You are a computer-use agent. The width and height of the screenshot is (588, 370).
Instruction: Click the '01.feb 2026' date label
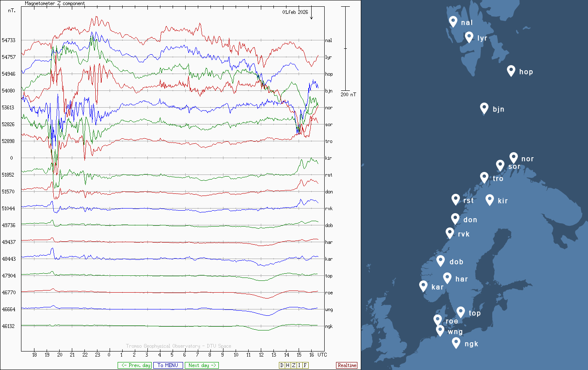[x=295, y=12]
